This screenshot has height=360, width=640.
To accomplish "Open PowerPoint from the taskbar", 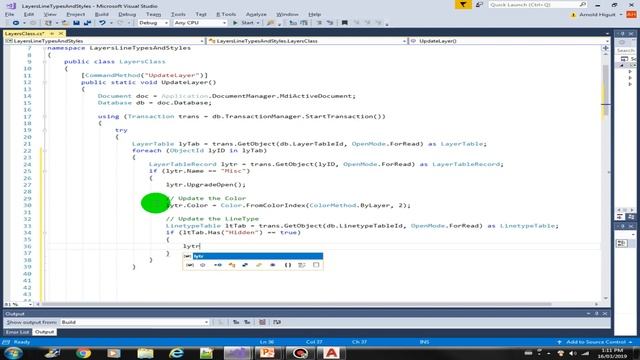I will coord(268,353).
